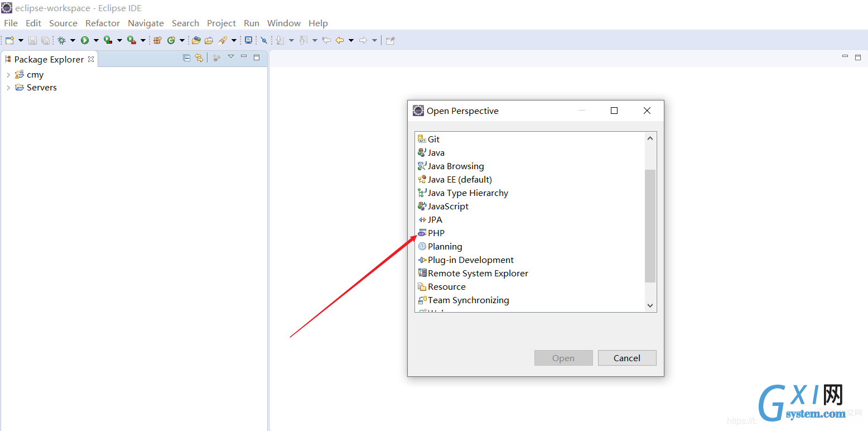Click the New file toolbar icon
Image resolution: width=868 pixels, height=431 pixels.
(9, 40)
